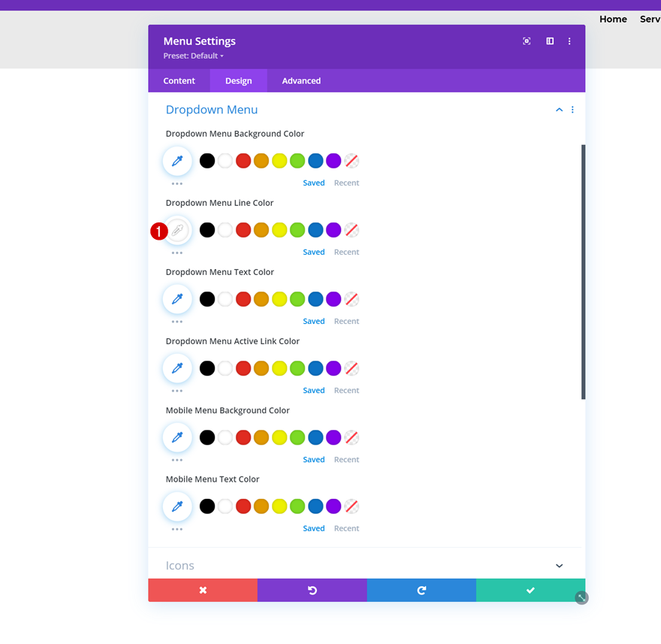Expand the Icons section
The width and height of the screenshot is (661, 644).
tap(559, 566)
